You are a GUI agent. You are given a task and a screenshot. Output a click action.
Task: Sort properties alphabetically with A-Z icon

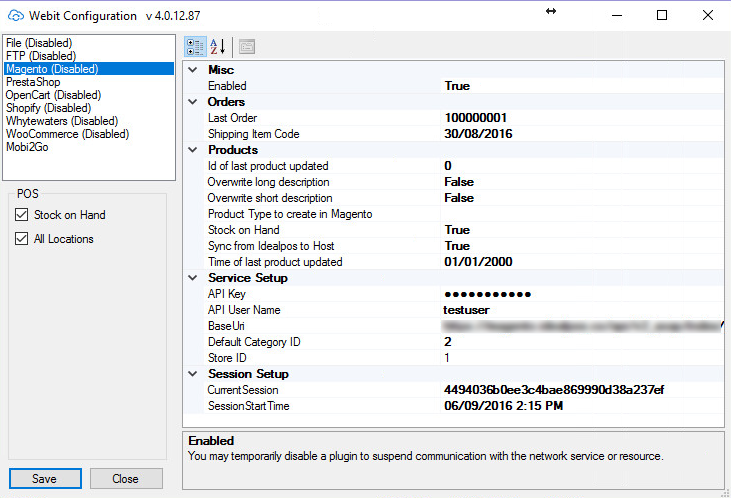coord(217,47)
